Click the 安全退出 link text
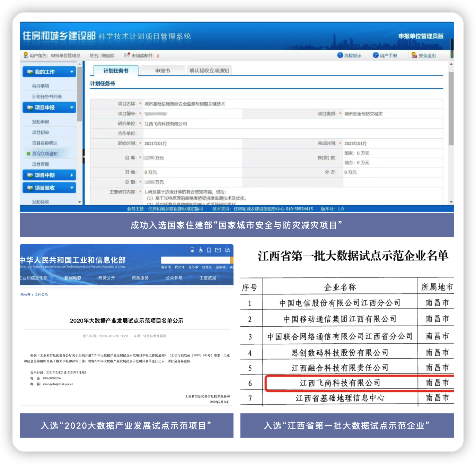This screenshot has height=464, width=476. tap(427, 55)
